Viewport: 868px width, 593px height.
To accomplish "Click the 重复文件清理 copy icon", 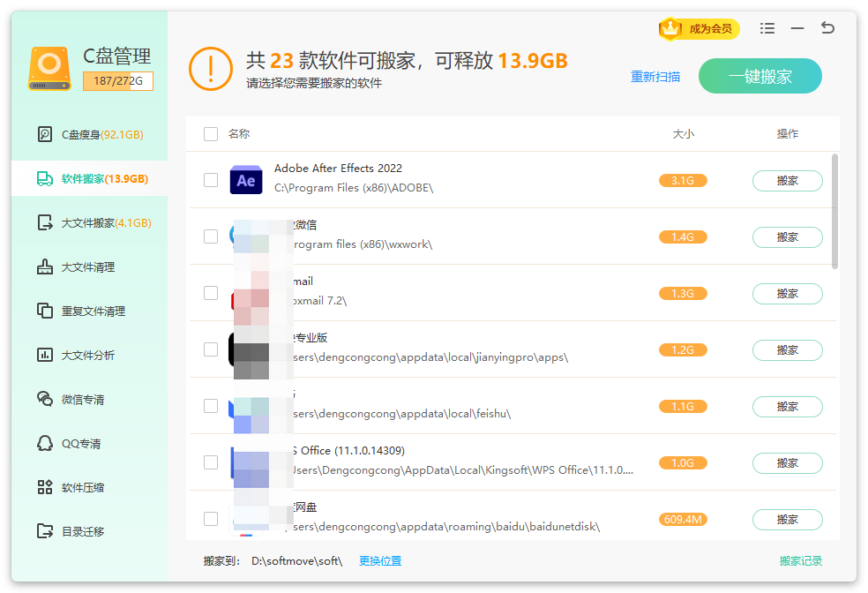I will (45, 311).
